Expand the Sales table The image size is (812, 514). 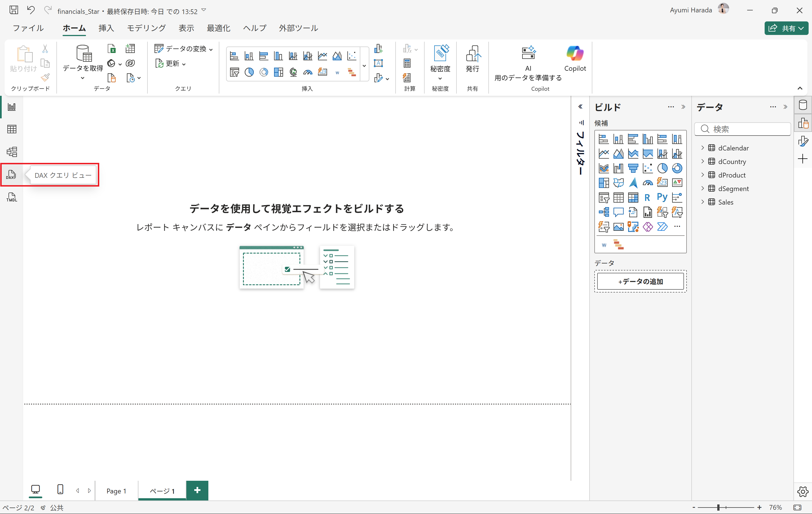pos(703,202)
